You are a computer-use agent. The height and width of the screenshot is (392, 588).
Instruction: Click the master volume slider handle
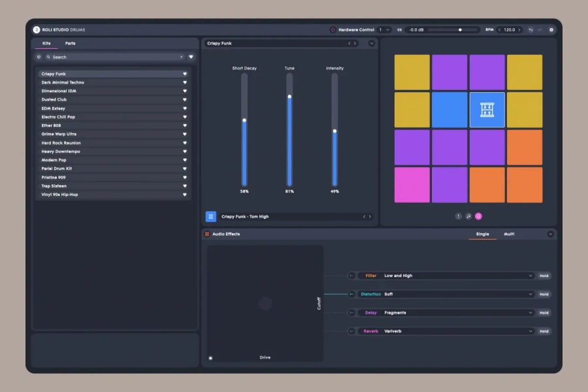pos(460,29)
